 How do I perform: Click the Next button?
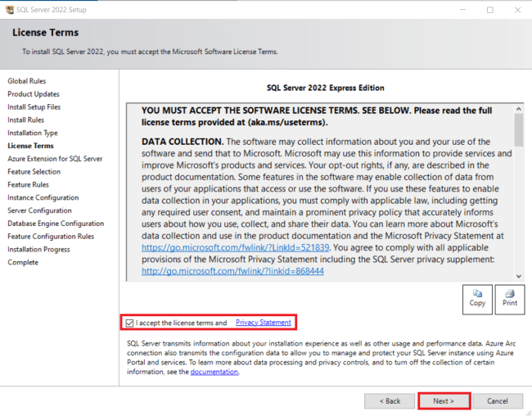pyautogui.click(x=444, y=401)
